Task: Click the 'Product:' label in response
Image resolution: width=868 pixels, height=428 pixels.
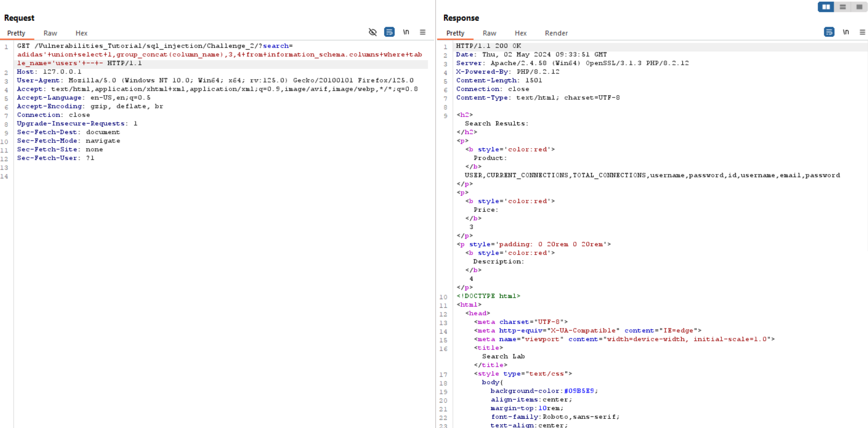Action: (x=490, y=158)
